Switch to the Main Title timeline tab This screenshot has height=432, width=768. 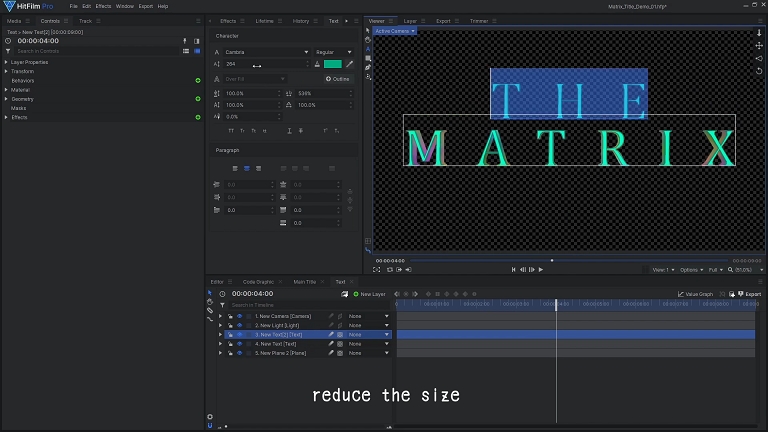[304, 282]
